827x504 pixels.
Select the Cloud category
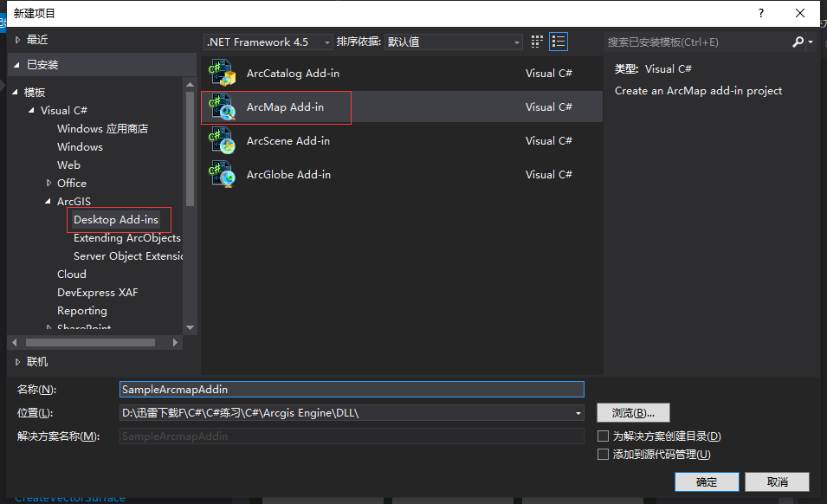click(x=71, y=275)
